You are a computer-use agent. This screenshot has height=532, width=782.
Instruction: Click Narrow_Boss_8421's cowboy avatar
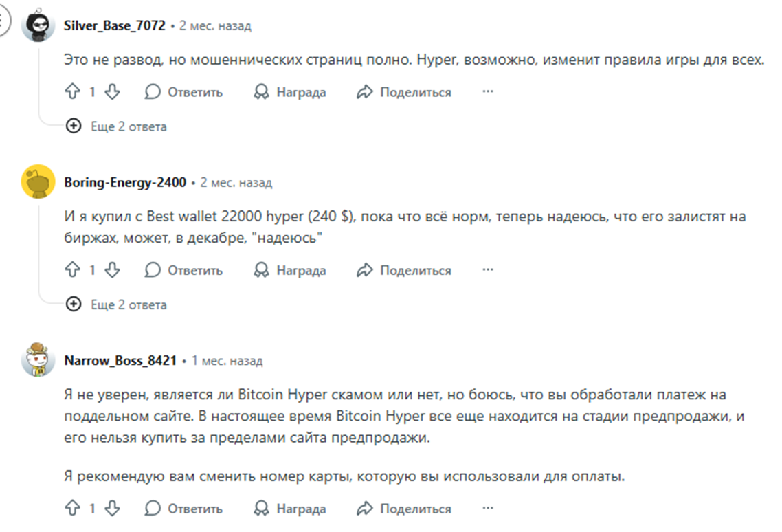(x=40, y=359)
